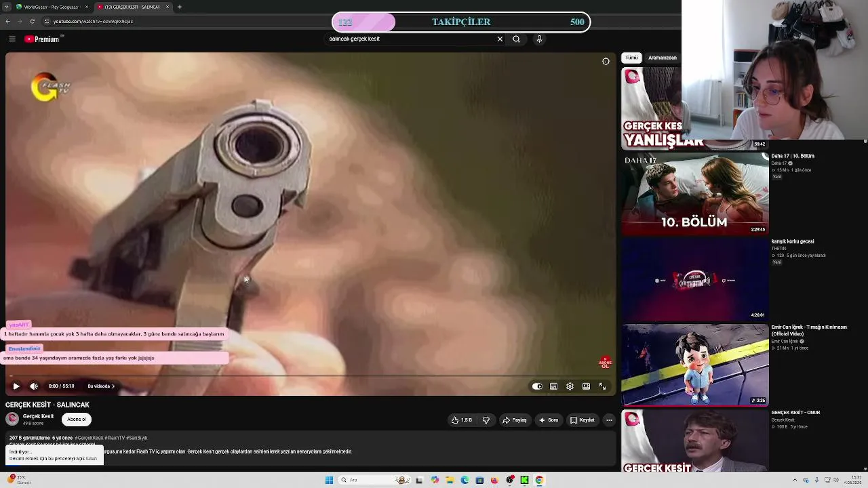Open 'Daha 17 | 10. Bölüm' video title

coord(793,156)
